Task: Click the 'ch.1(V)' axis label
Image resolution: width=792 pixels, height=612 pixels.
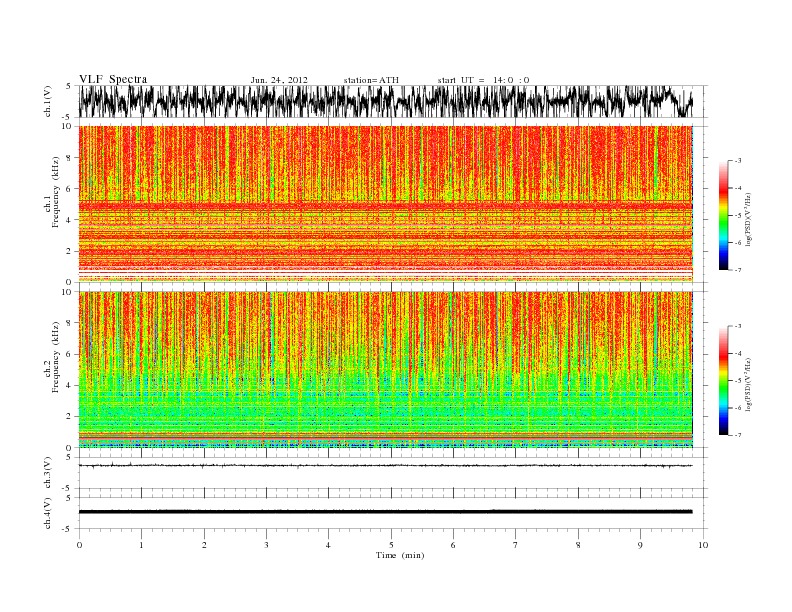Action: click(x=48, y=101)
